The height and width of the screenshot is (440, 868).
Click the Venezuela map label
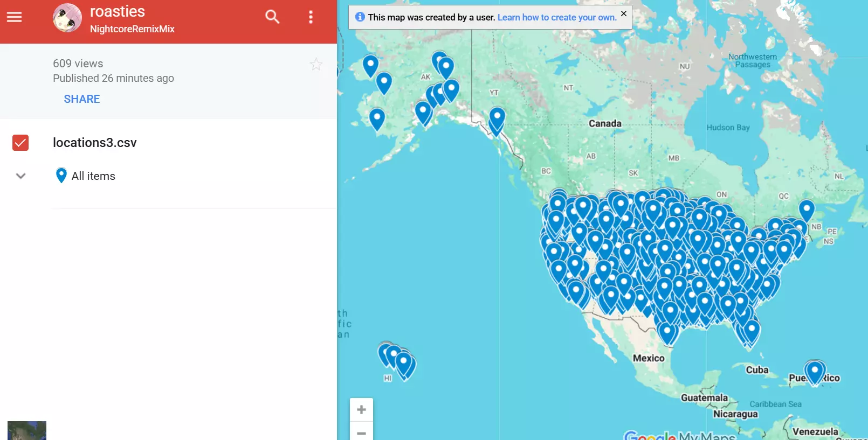pyautogui.click(x=815, y=431)
